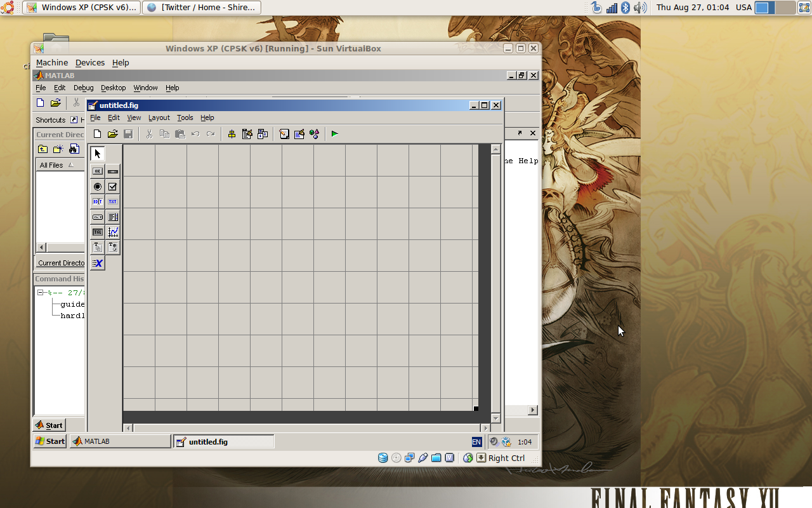Screen dimensions: 812x508
Task: Select the Panel component tool
Action: click(x=98, y=248)
